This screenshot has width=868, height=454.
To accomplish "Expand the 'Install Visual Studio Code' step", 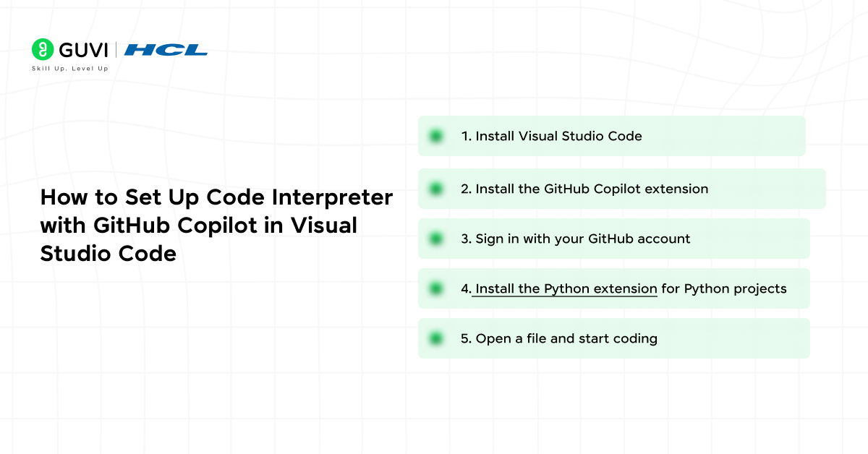I will (x=612, y=135).
